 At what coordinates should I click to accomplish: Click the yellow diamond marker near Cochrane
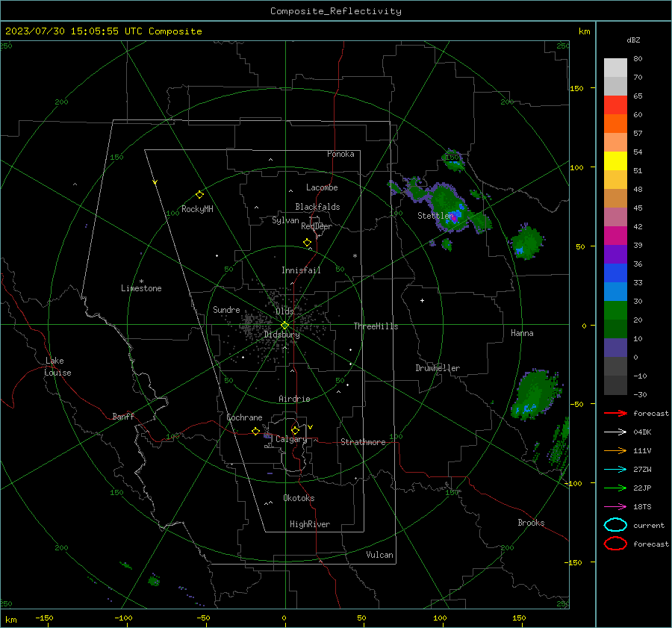pos(255,432)
